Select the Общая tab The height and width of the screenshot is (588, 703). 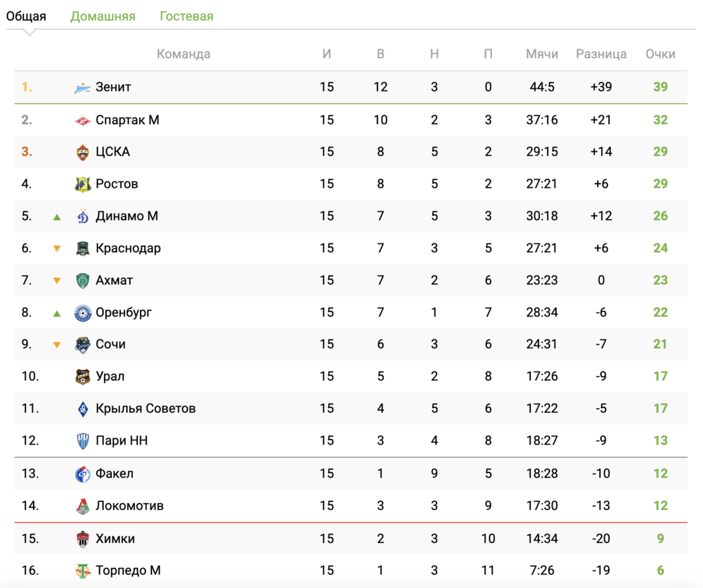[x=26, y=16]
